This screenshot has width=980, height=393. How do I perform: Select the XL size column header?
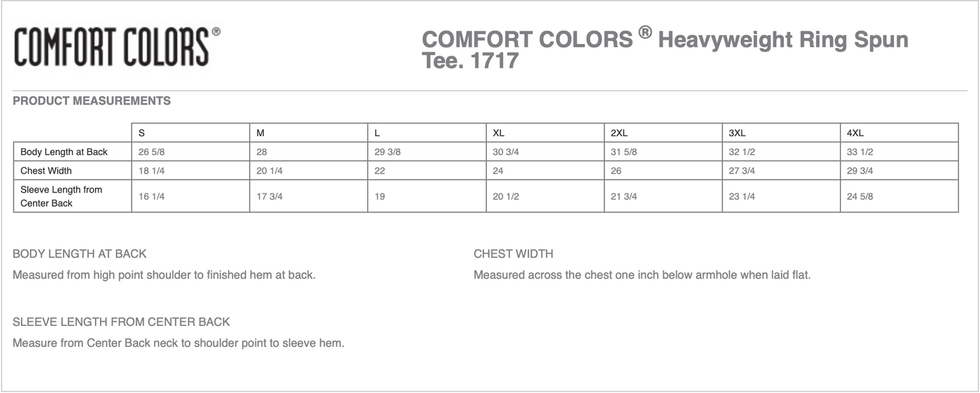tap(498, 133)
